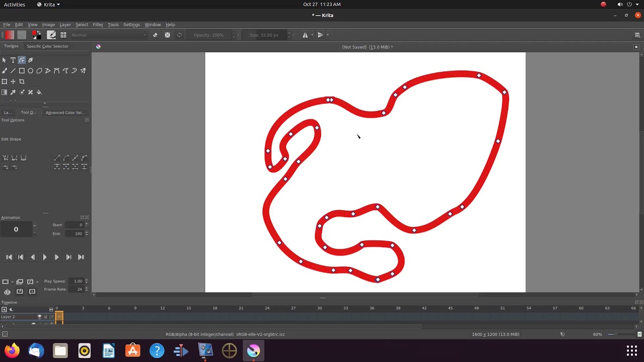Viewport: 644px width, 362px height.
Task: Open the Filter menu
Action: pyautogui.click(x=98, y=25)
